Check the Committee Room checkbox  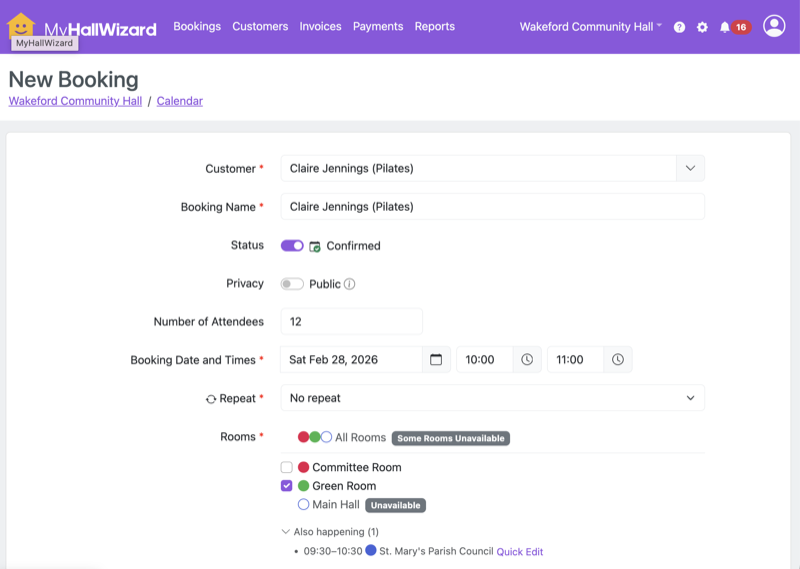tap(286, 467)
